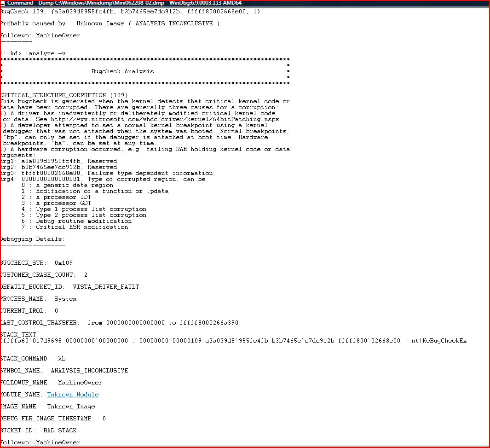This screenshot has width=490, height=448.
Task: Click 'IMAGE_NAME: Unknown_Image' line
Action: (47, 407)
